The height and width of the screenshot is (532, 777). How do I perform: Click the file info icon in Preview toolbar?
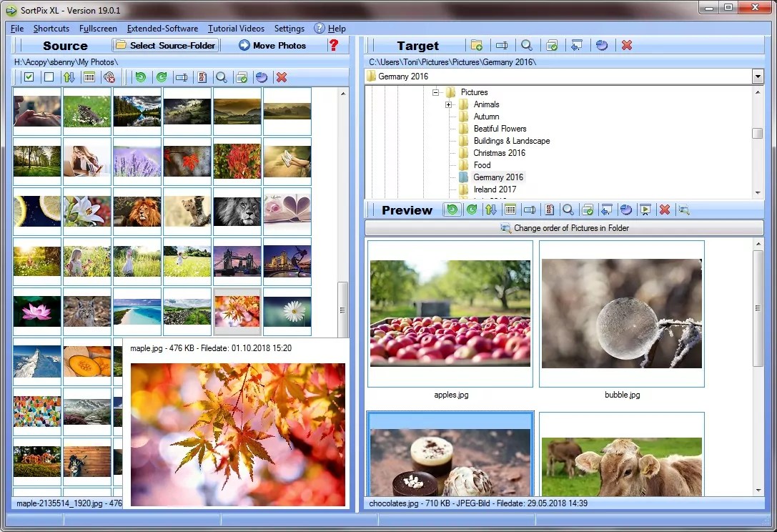[550, 209]
